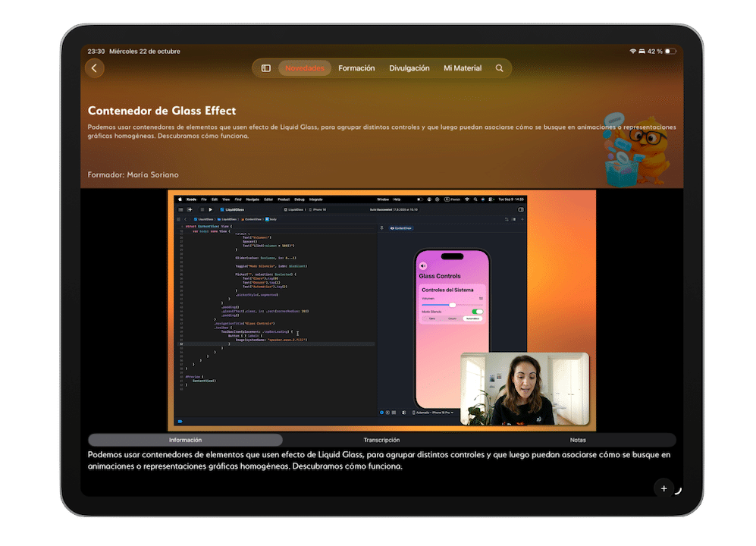Click the title Contenedor de Glass Effect
Viewport: 756px width, 546px height.
coord(162,111)
